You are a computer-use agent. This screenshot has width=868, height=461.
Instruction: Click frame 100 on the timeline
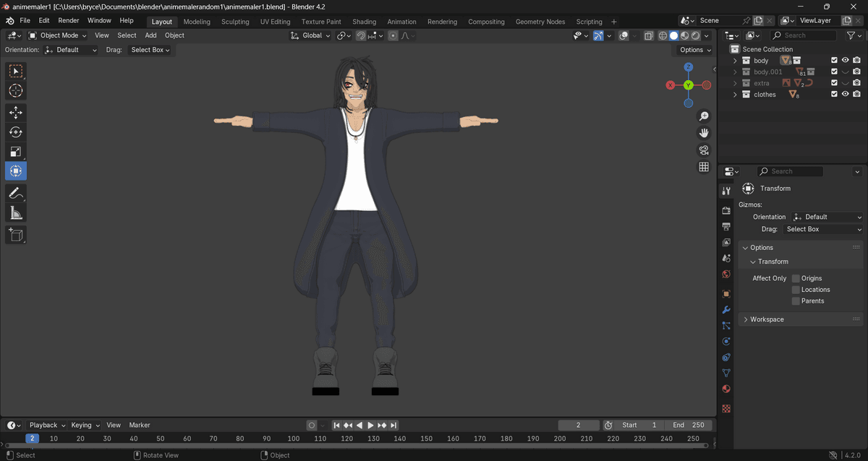point(293,439)
